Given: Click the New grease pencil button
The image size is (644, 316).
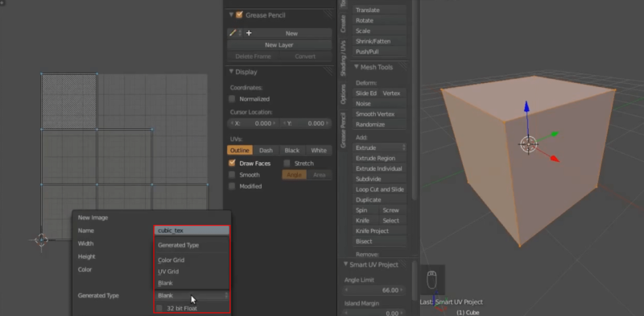Looking at the screenshot, I should click(291, 33).
